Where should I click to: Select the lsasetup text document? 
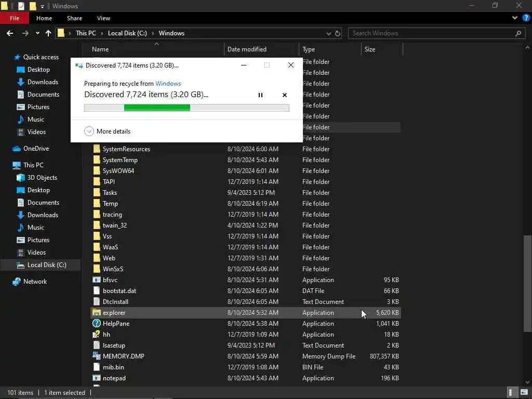pos(114,345)
